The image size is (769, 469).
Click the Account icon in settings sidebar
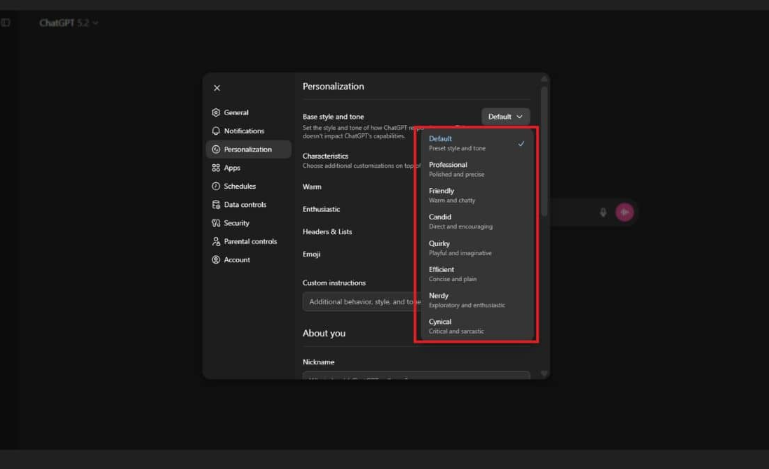tap(216, 260)
